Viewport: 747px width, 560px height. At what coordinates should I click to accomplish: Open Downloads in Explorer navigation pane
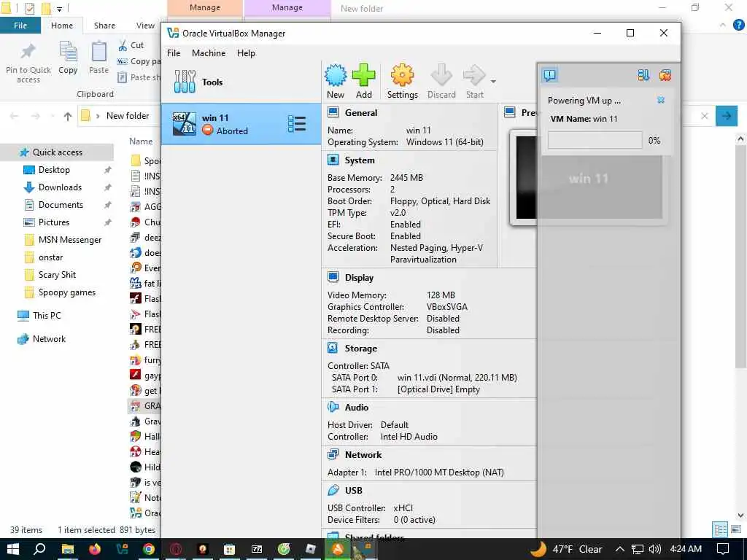[x=60, y=187]
